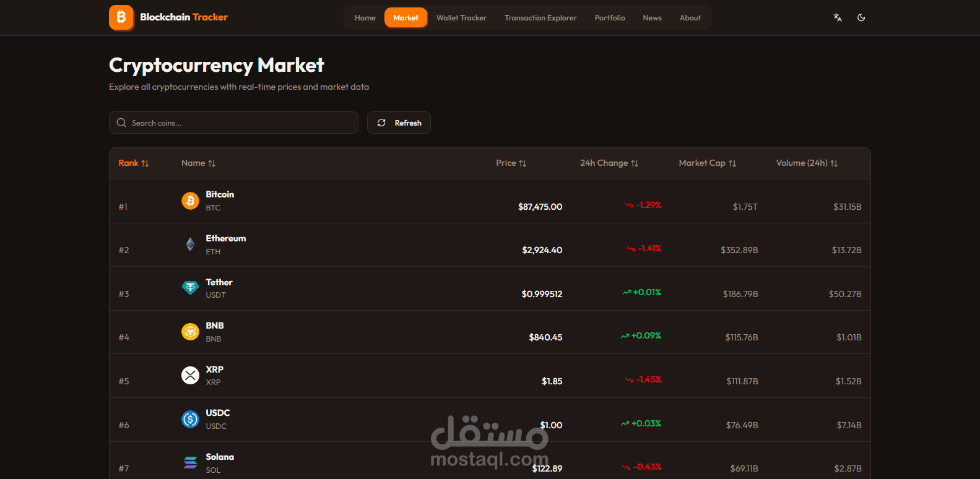Click Ethereum price $2,924.40
Image resolution: width=980 pixels, height=479 pixels.
pyautogui.click(x=542, y=250)
